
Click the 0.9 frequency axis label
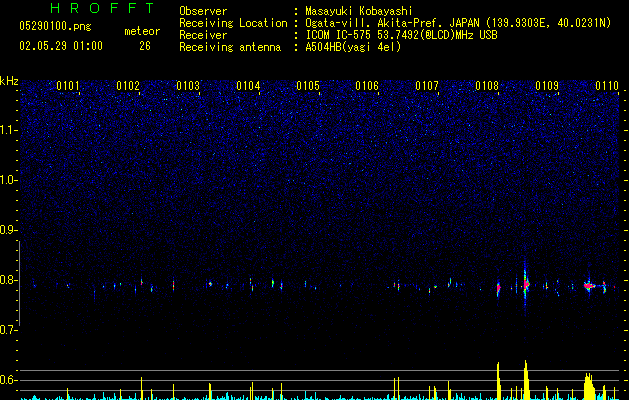[9, 230]
